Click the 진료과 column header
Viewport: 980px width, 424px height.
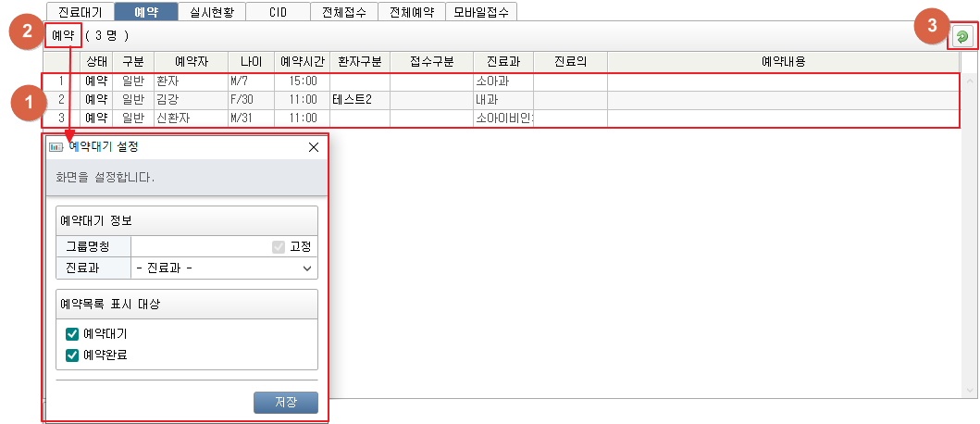tap(502, 61)
